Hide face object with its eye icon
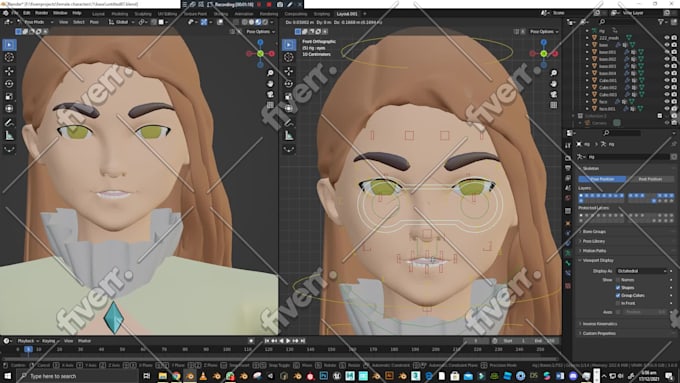Image resolution: width=680 pixels, height=383 pixels. tap(667, 101)
